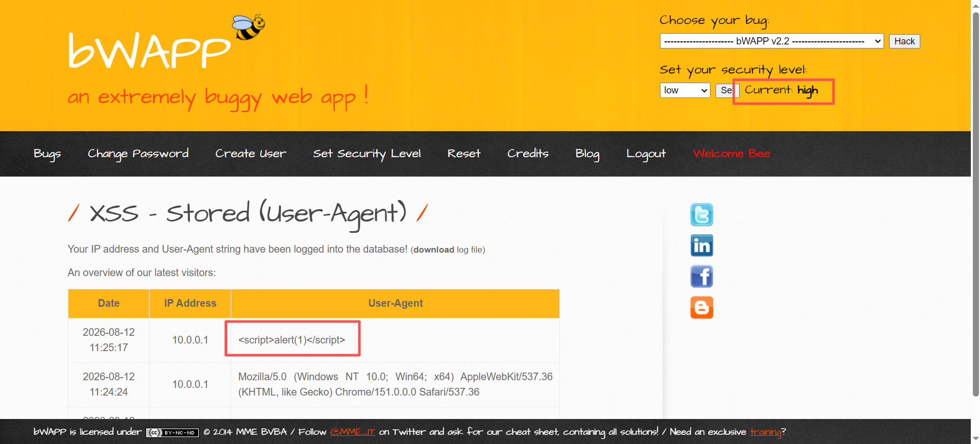This screenshot has height=444, width=980.
Task: Click the Mozilla/5.0 User-Agent cell
Action: tap(396, 384)
